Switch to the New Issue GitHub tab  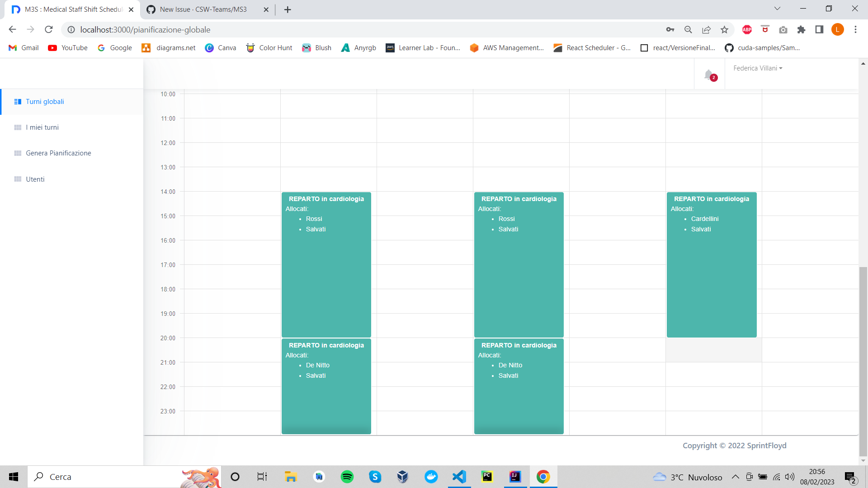click(x=203, y=9)
